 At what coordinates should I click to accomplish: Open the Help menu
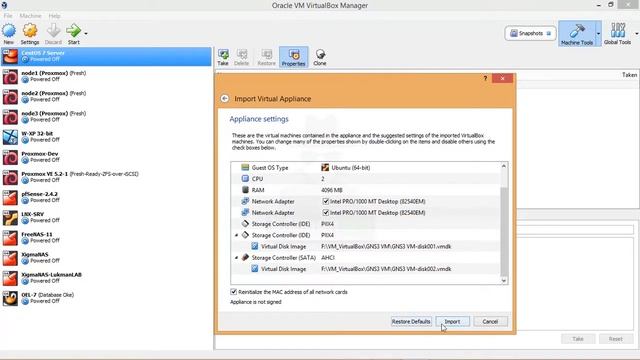tap(54, 16)
